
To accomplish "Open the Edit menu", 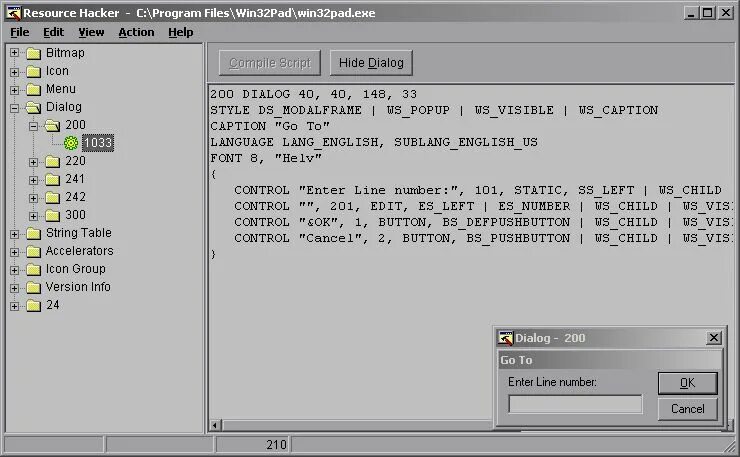I will pyautogui.click(x=53, y=32).
